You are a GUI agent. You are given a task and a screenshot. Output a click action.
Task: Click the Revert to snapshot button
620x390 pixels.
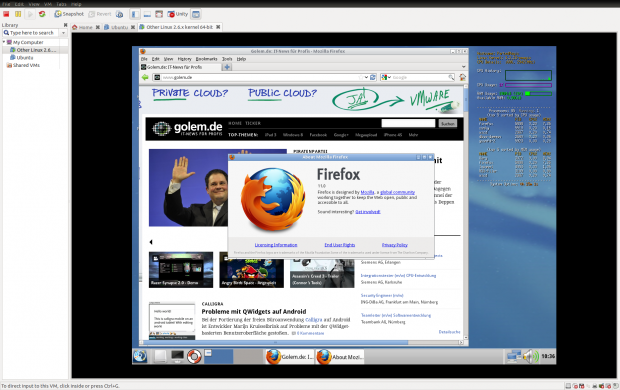click(x=100, y=14)
